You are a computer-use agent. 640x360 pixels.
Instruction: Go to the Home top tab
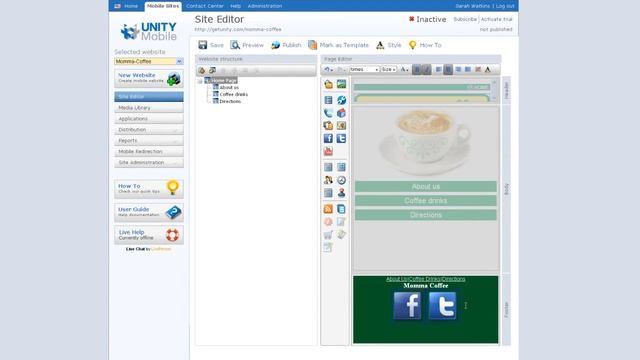pos(131,6)
